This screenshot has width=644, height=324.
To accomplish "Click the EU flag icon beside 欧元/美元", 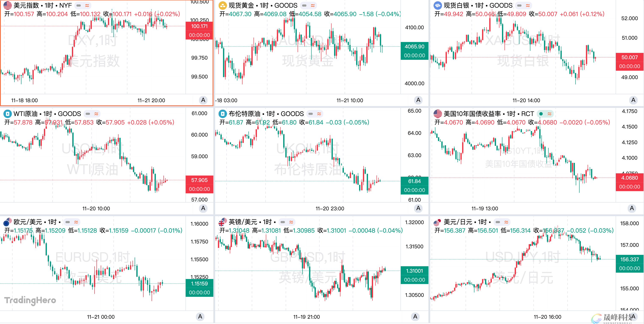I will point(7,222).
